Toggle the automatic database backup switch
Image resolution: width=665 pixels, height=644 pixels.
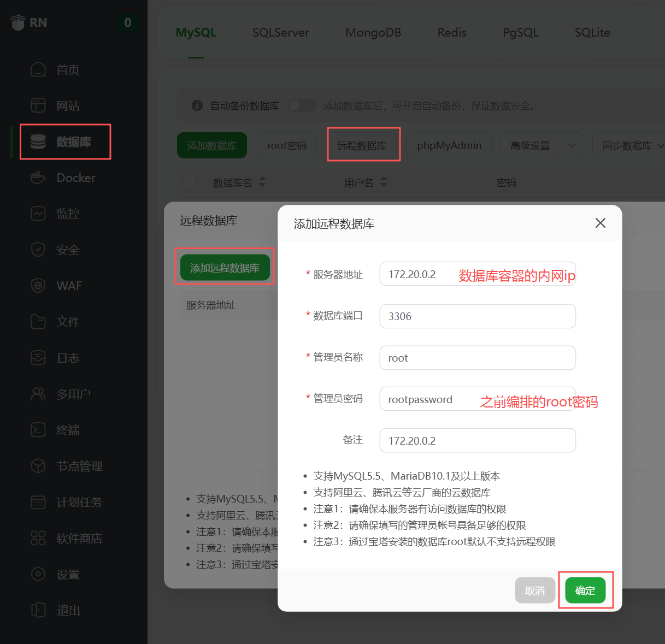pos(302,105)
